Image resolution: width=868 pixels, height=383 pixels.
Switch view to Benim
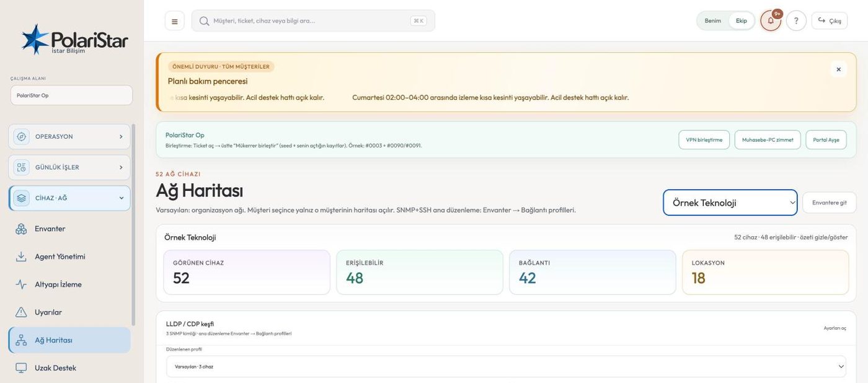pos(713,20)
